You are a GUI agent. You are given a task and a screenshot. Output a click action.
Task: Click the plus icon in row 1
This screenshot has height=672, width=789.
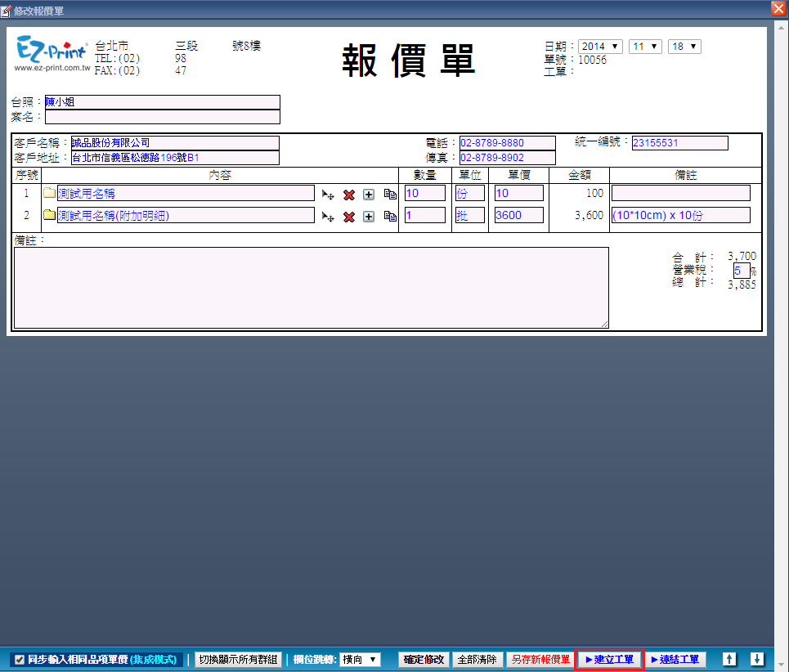pos(369,195)
